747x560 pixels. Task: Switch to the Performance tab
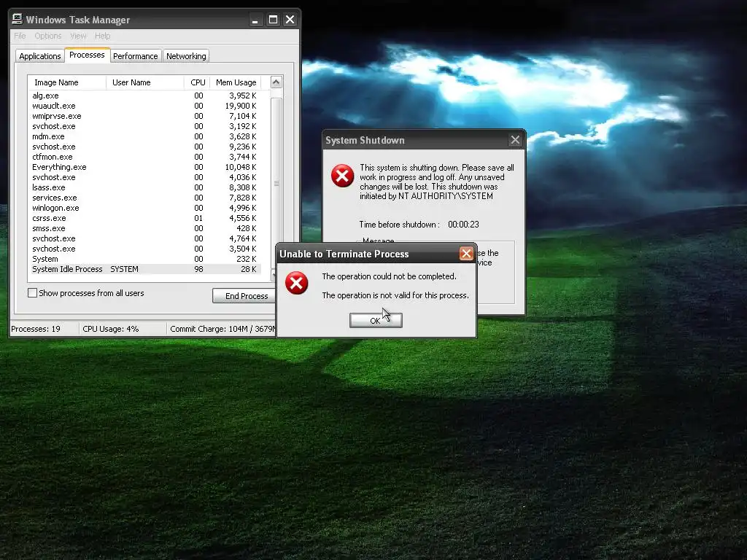click(x=135, y=55)
